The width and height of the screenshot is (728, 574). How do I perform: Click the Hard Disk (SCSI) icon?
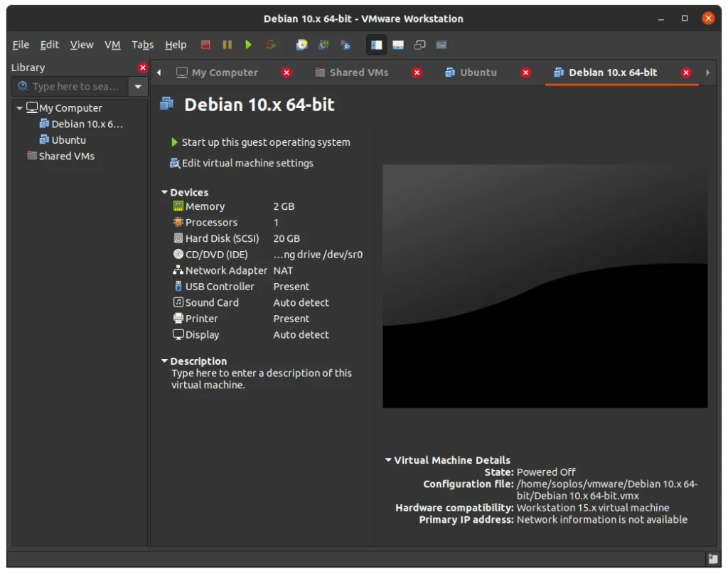tap(178, 238)
